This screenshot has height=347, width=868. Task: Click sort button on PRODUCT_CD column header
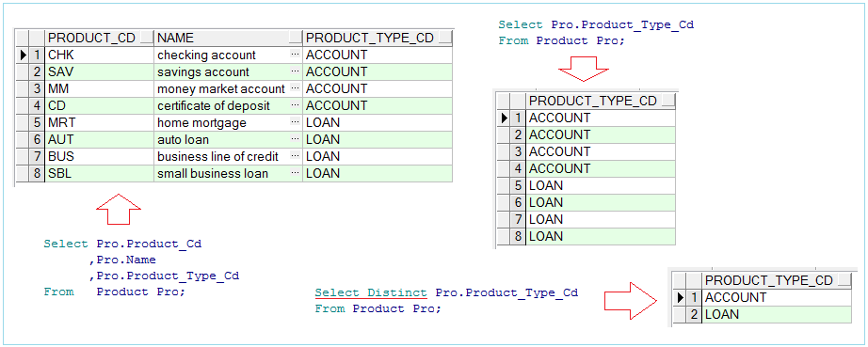coord(146,38)
